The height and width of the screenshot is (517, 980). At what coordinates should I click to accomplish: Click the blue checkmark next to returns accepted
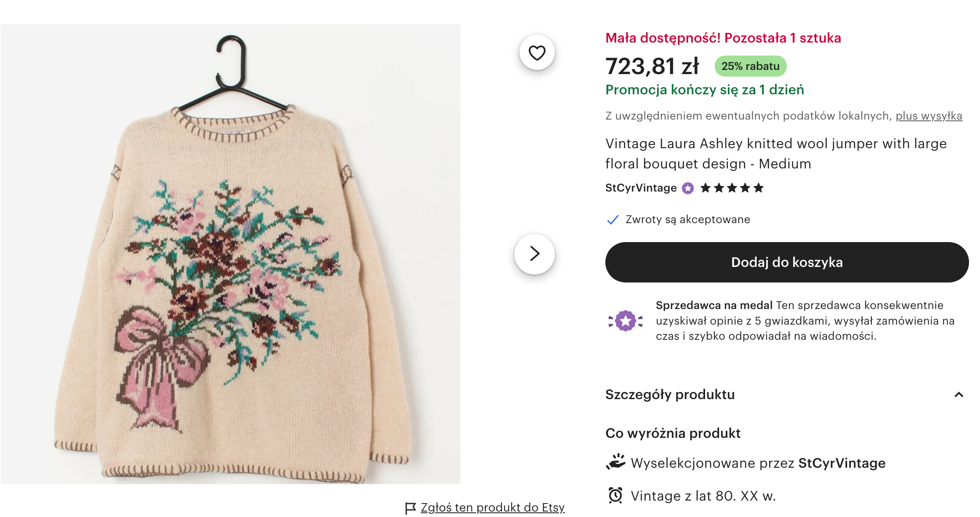coord(612,220)
